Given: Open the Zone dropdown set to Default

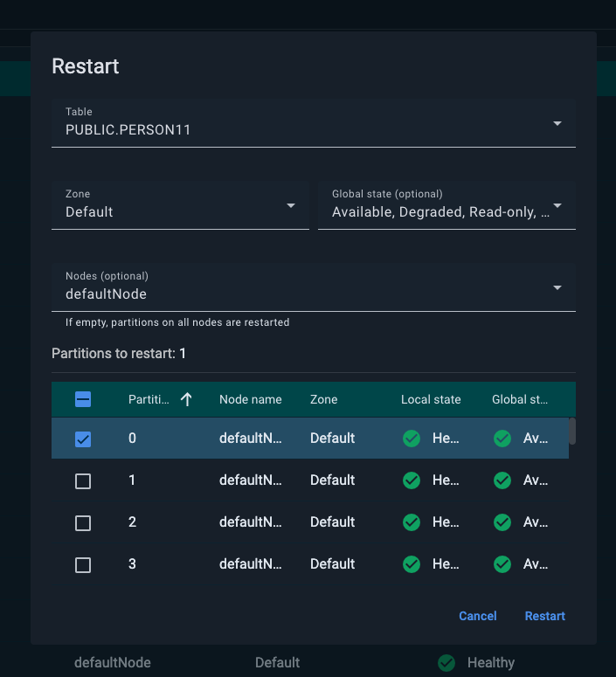Looking at the screenshot, I should (180, 205).
